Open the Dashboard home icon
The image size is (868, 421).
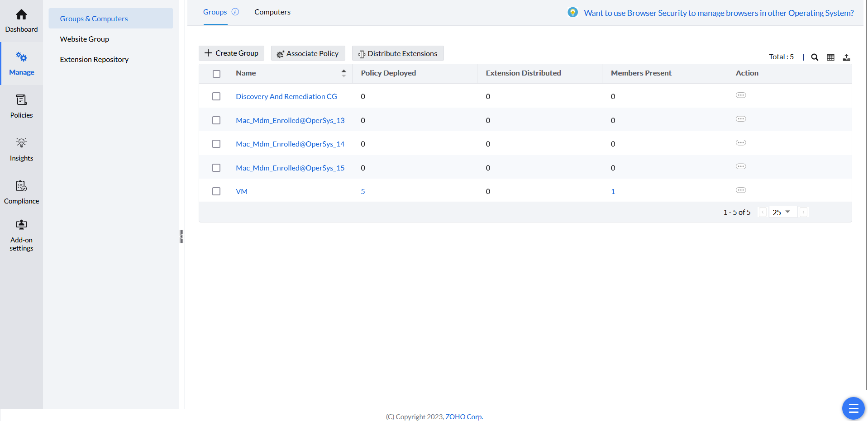pos(21,15)
